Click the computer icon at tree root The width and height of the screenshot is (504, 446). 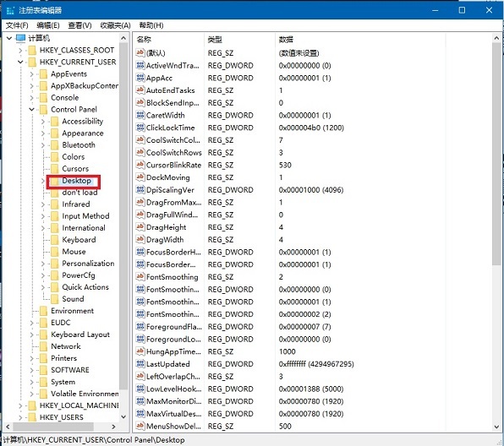coord(20,38)
